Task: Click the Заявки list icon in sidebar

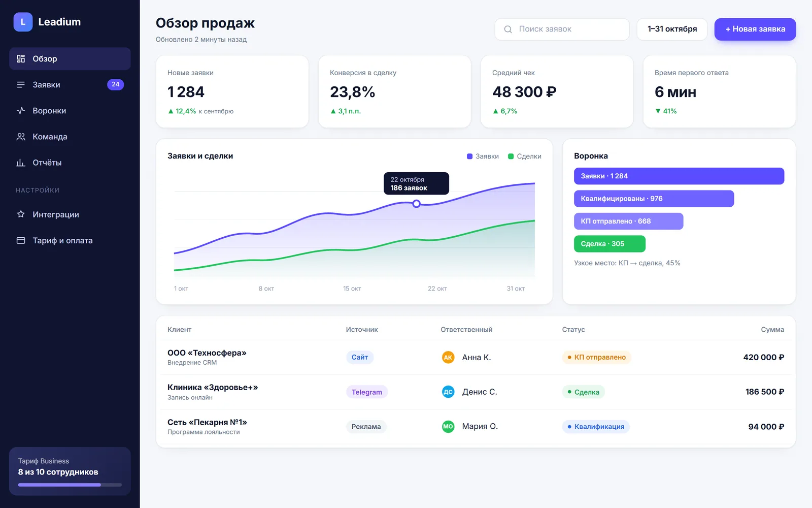Action: (x=21, y=85)
